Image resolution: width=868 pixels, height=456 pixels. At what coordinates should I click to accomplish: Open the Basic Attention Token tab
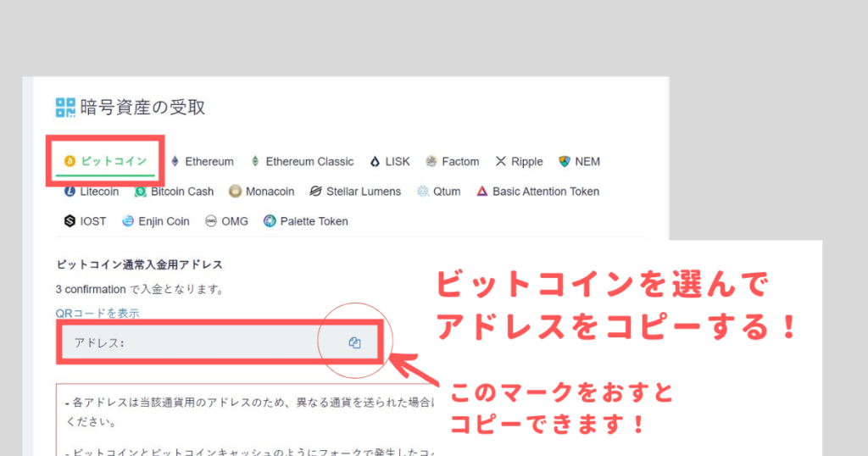point(538,192)
